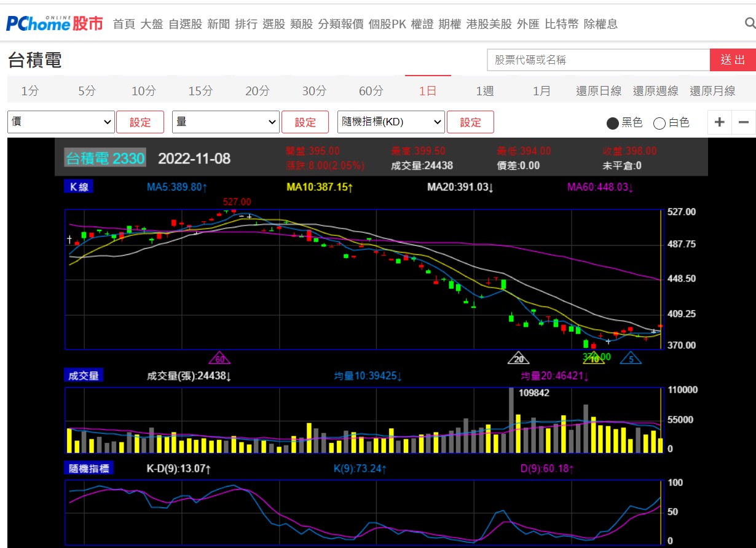
Task: Select the 黑色 chart theme
Action: 624,123
